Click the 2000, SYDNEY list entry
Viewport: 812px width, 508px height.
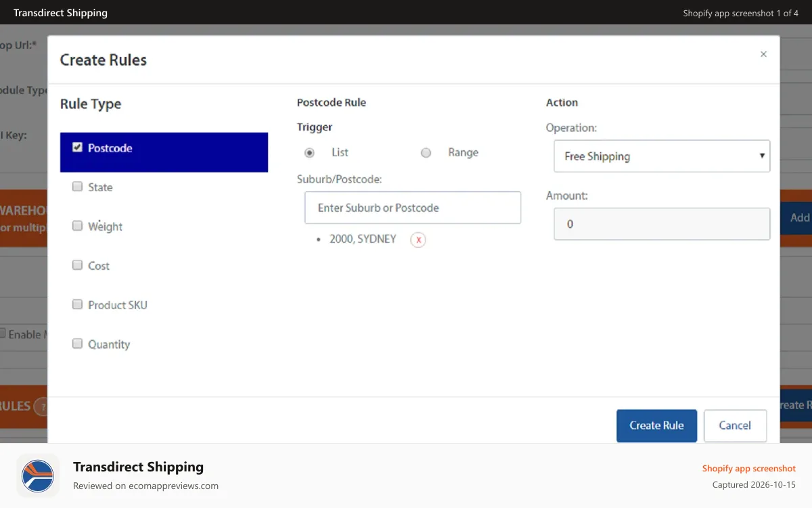click(x=363, y=239)
